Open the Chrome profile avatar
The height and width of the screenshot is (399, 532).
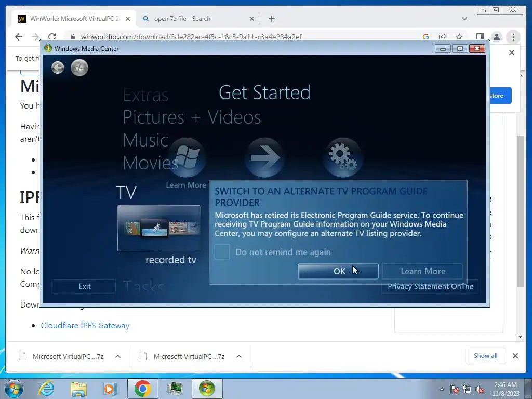(496, 37)
